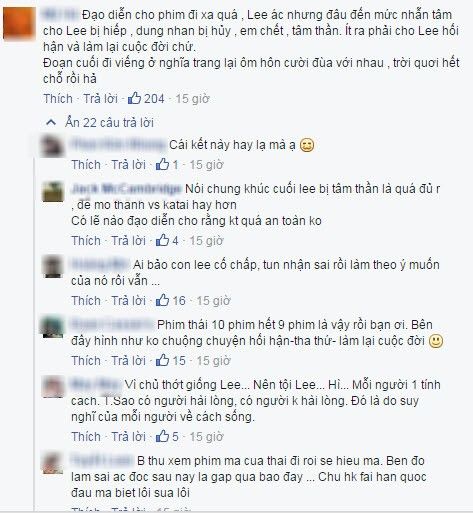Viewport: 473px width, 513px height.
Task: Click the thumbs-up icon with 4 likes
Action: [x=162, y=240]
